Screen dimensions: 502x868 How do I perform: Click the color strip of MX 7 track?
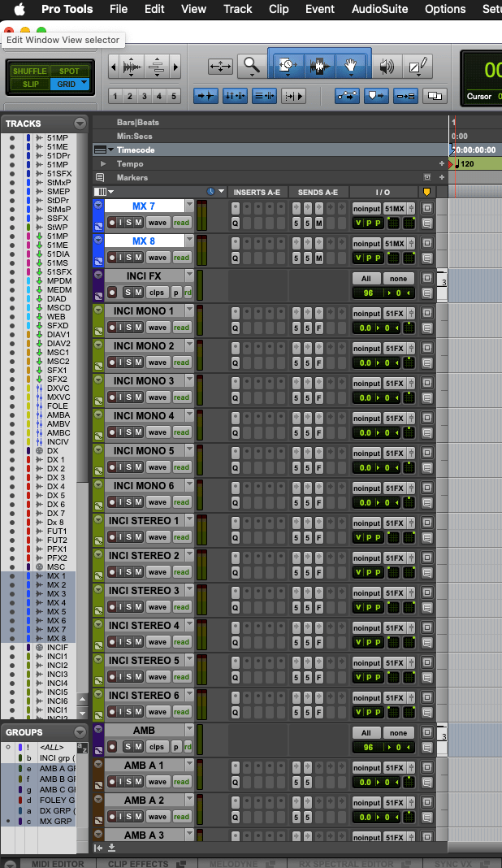tap(98, 215)
